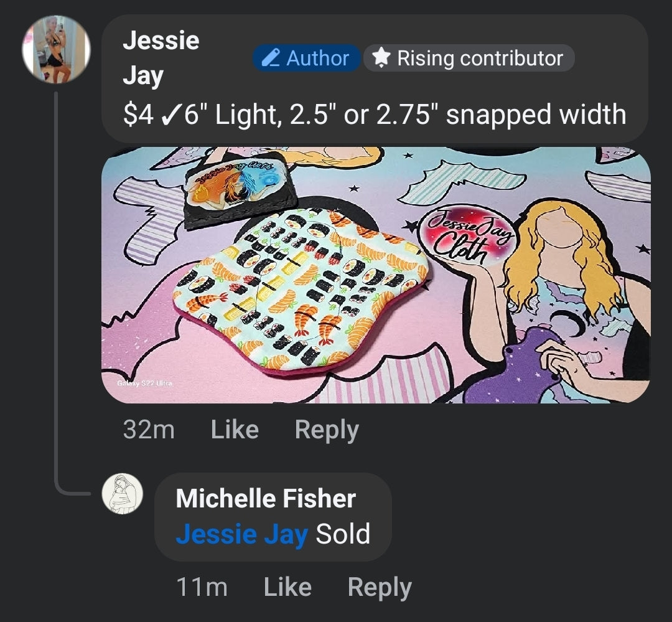672x622 pixels.
Task: Open the Michelle Fisher commenter name
Action: coord(266,498)
